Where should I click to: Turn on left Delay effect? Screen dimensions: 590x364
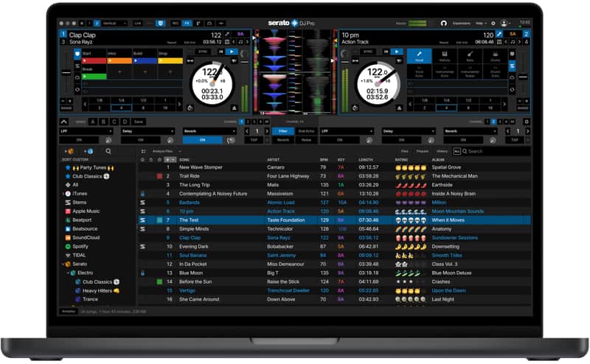[x=141, y=140]
